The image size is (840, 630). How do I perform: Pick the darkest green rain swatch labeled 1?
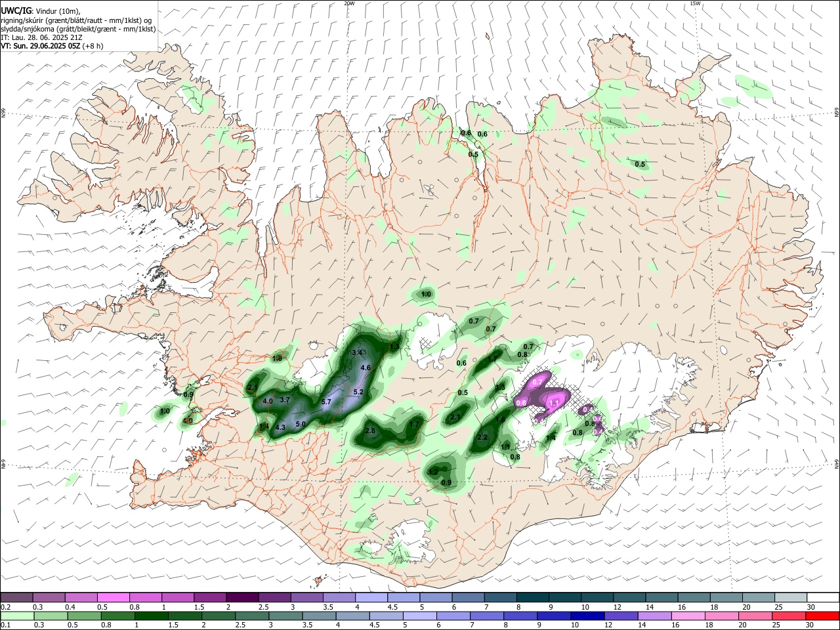(151, 616)
